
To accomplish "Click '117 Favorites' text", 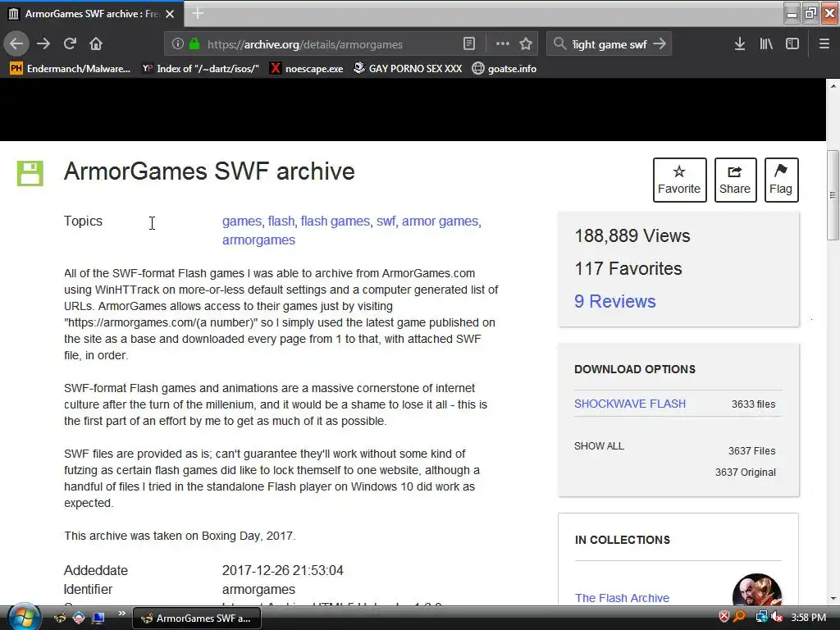I will pyautogui.click(x=628, y=268).
